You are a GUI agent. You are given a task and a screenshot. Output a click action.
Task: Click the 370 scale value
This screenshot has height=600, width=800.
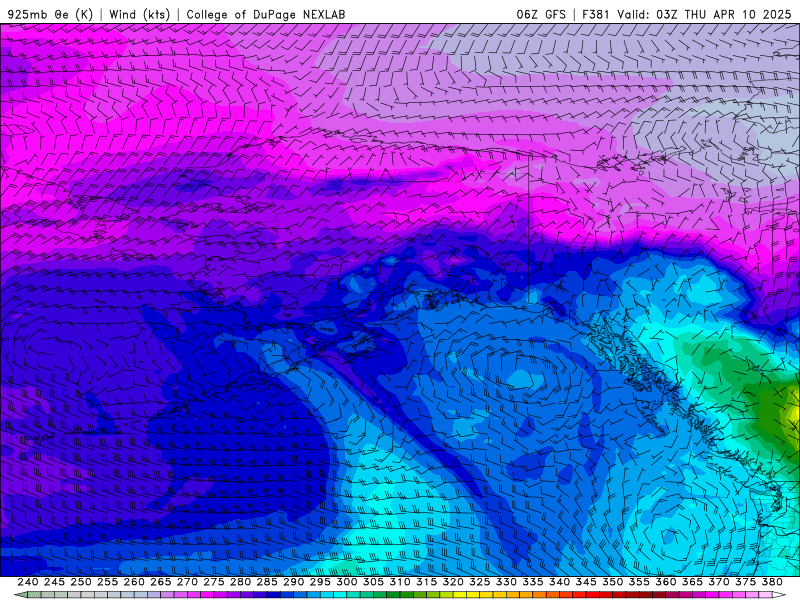(719, 582)
